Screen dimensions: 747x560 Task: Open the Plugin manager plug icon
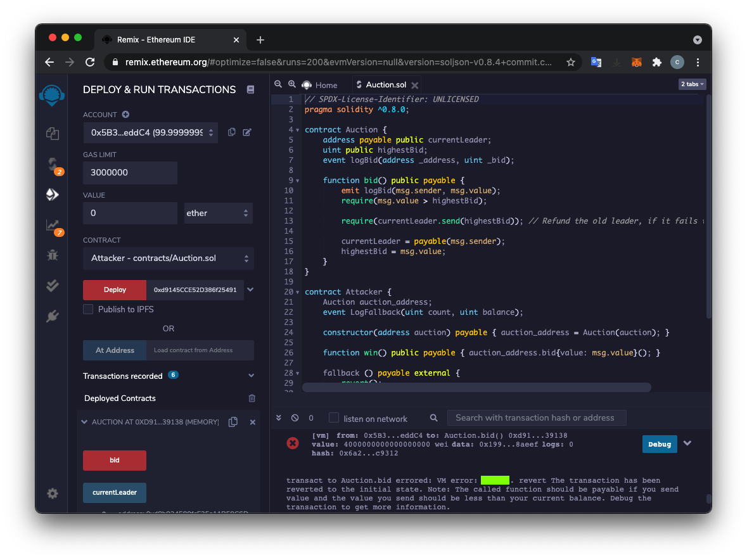pyautogui.click(x=52, y=316)
